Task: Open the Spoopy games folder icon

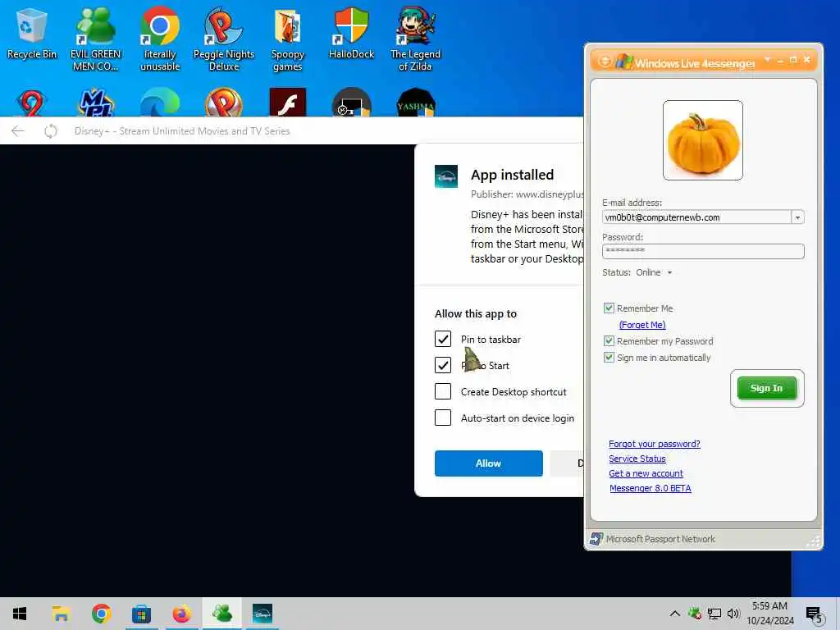Action: pyautogui.click(x=288, y=39)
